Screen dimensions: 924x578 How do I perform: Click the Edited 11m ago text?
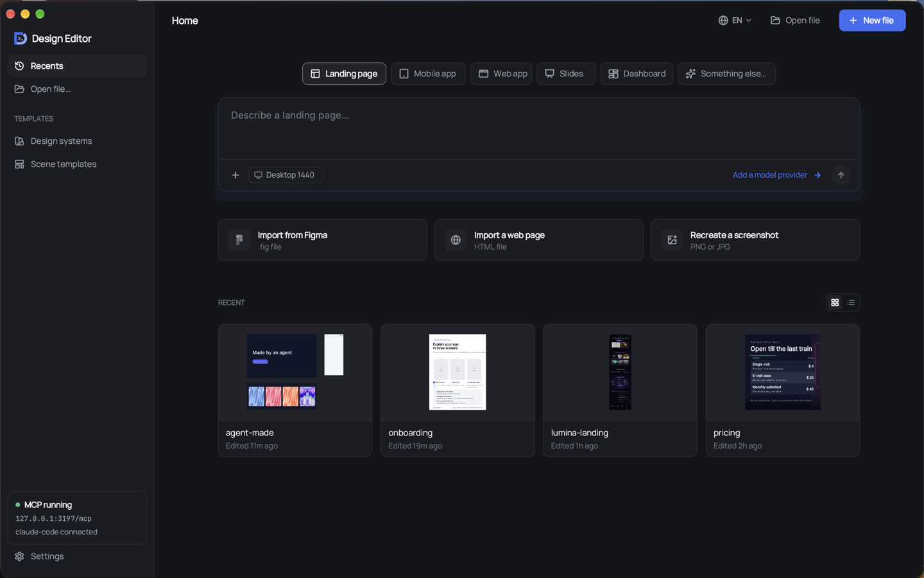pyautogui.click(x=252, y=446)
